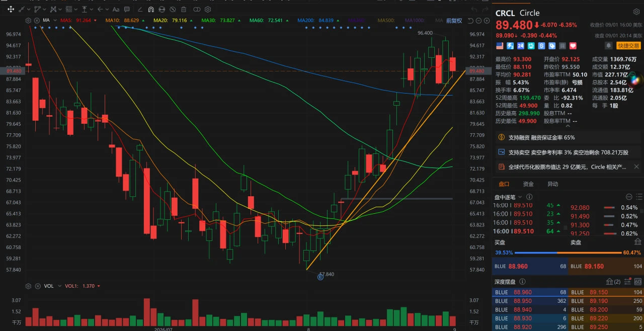Open VOL indicator settings gear
Screen dimensions: 644x331
(28, 286)
